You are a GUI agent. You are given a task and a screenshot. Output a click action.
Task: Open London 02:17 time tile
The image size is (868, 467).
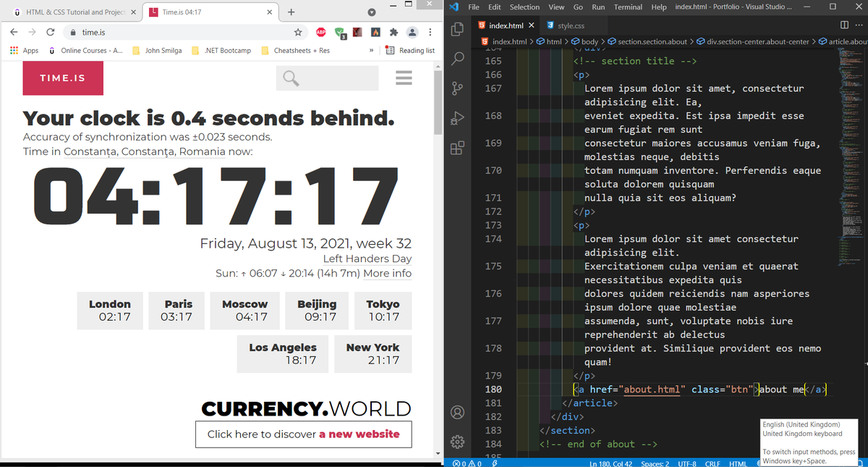click(110, 311)
